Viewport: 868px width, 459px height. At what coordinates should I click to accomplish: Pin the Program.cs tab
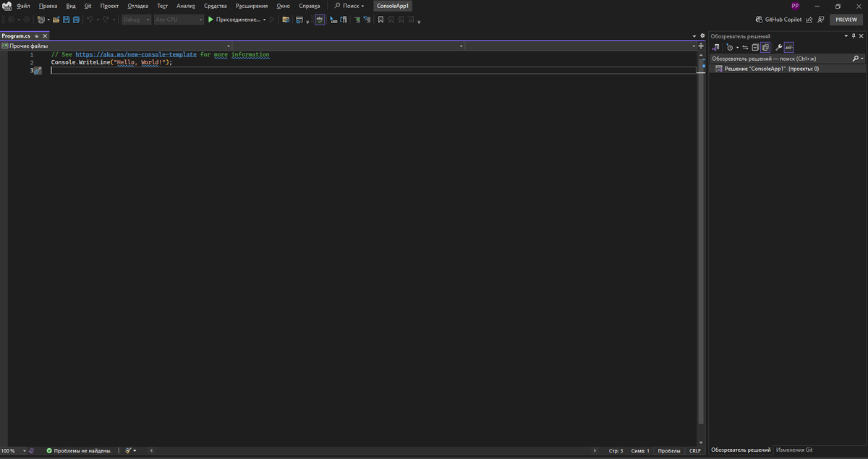[37, 35]
